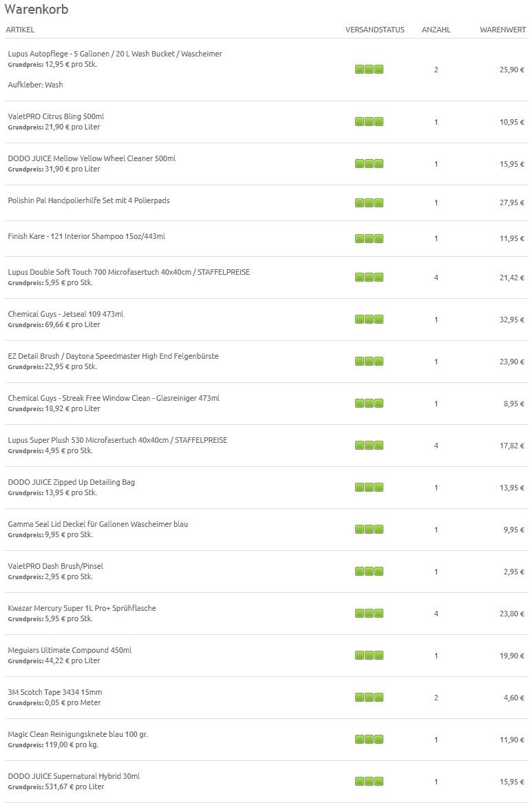Click the Warenwert column header

(502, 30)
